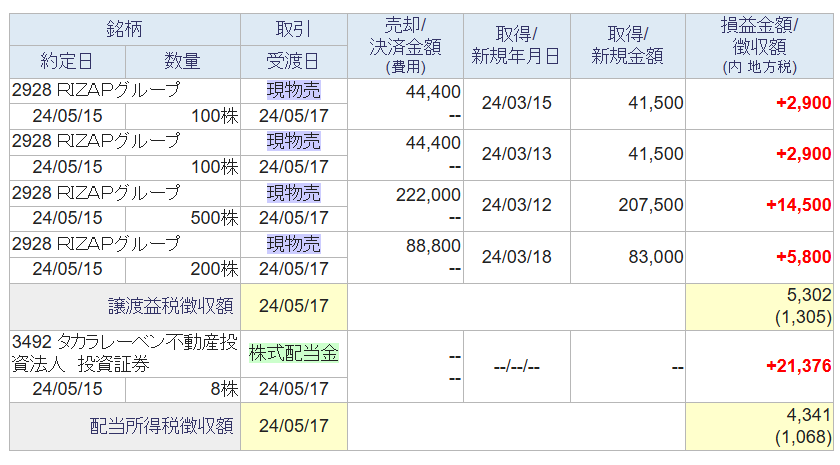Click the 売却/決済金額 column header
The width and height of the screenshot is (840, 465).
[405, 46]
